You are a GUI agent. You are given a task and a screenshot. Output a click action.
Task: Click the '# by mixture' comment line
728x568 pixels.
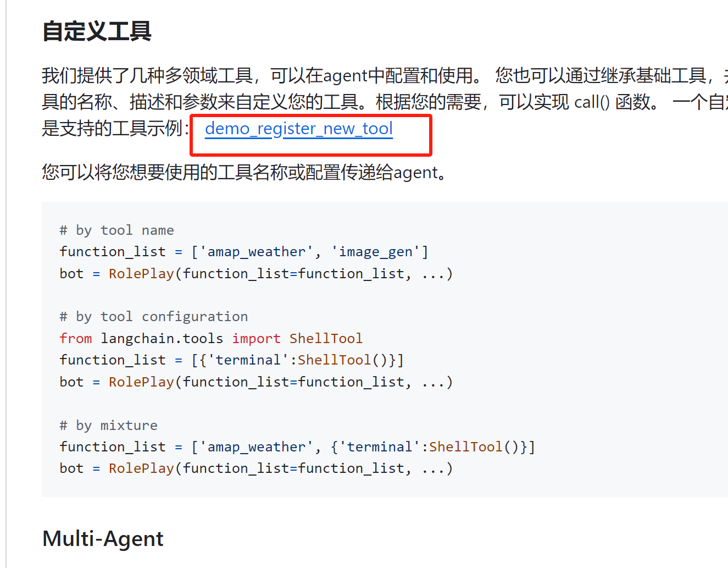108,425
